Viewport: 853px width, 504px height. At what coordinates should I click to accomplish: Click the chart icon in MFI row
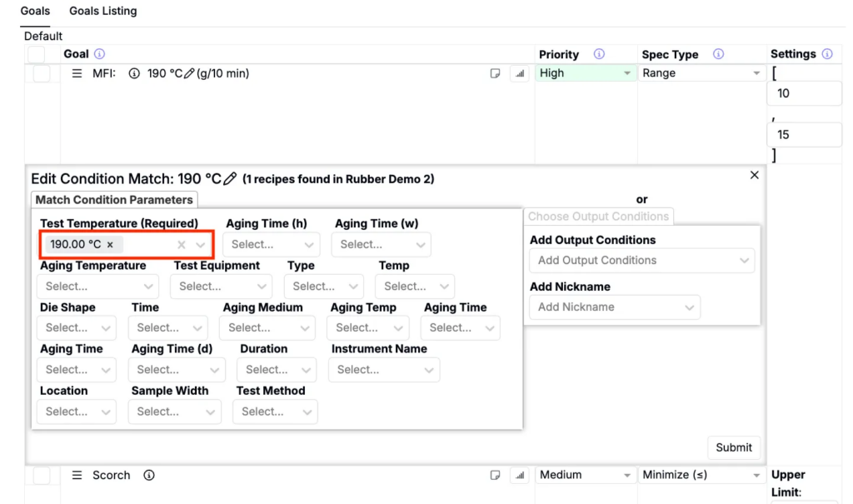point(520,73)
